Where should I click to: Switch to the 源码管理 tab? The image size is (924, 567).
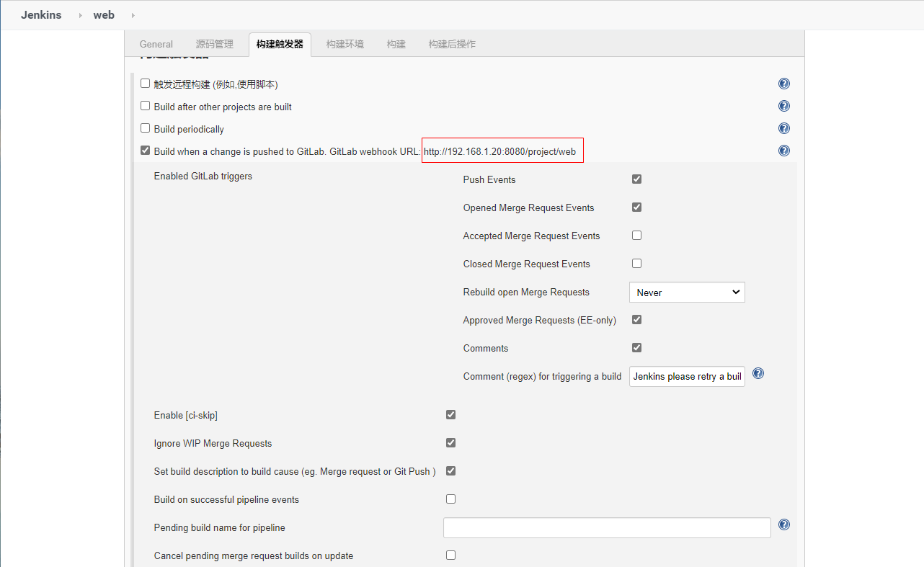215,44
